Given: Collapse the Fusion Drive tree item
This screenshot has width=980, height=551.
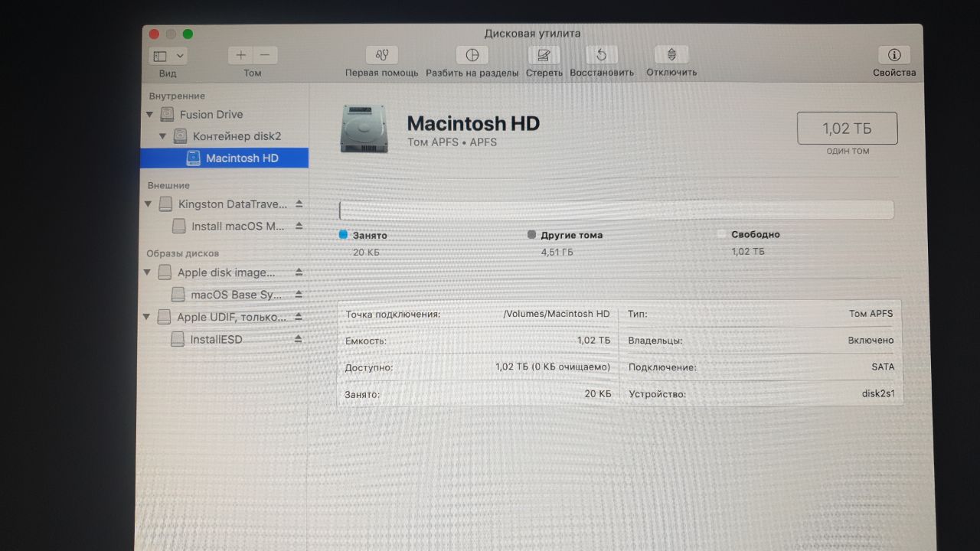Looking at the screenshot, I should point(149,115).
